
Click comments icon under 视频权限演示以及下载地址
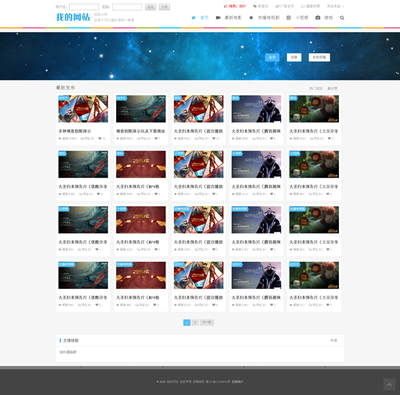139,138
